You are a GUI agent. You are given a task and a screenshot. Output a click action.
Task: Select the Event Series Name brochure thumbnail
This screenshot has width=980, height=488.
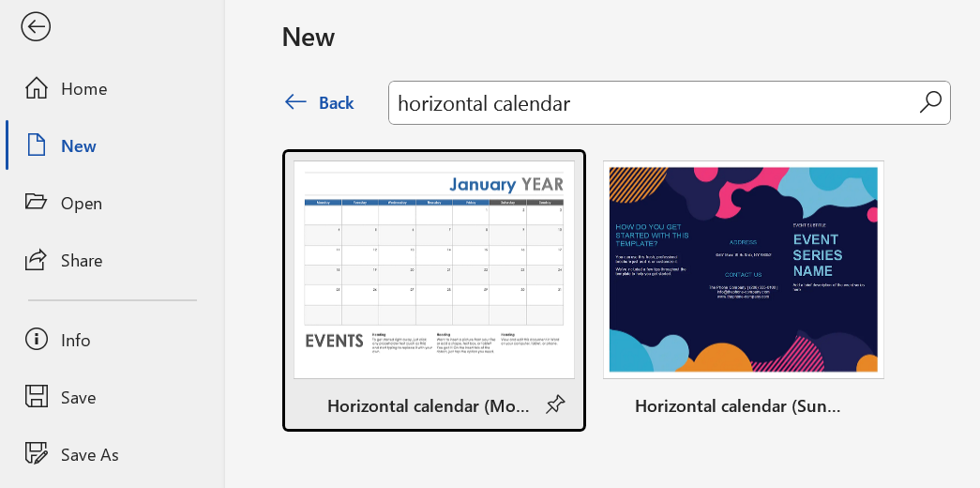(743, 269)
